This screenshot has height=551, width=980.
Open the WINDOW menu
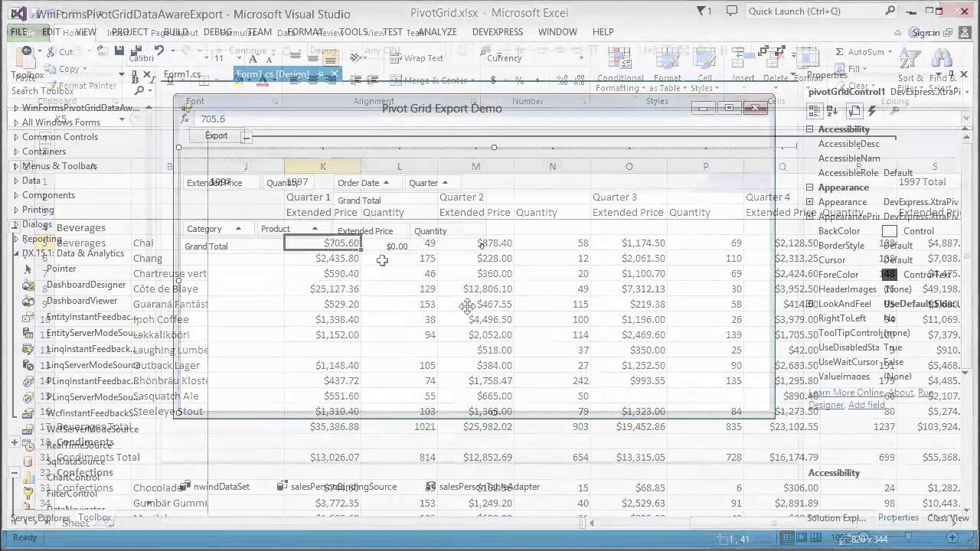pos(557,32)
